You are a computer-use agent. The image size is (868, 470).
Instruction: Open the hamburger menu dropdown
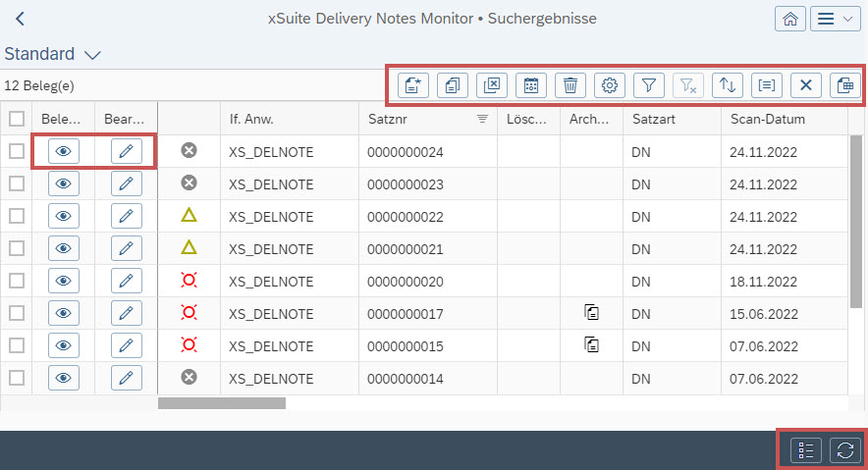click(x=835, y=19)
